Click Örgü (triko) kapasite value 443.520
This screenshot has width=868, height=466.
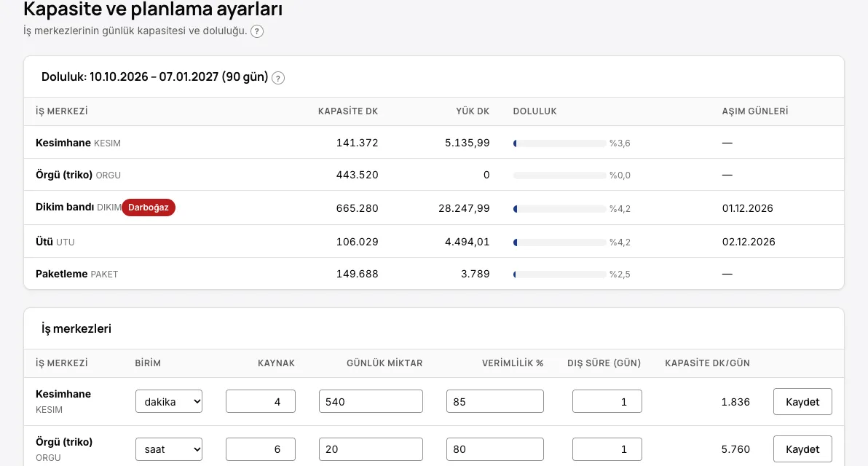357,175
